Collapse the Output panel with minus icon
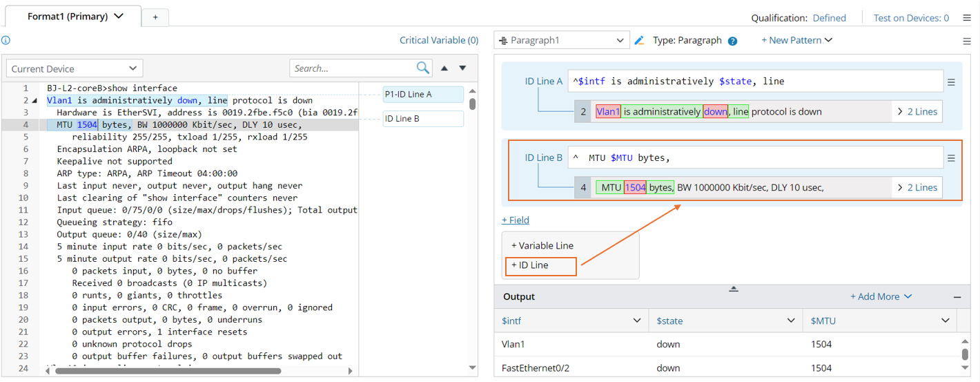 coord(957,297)
